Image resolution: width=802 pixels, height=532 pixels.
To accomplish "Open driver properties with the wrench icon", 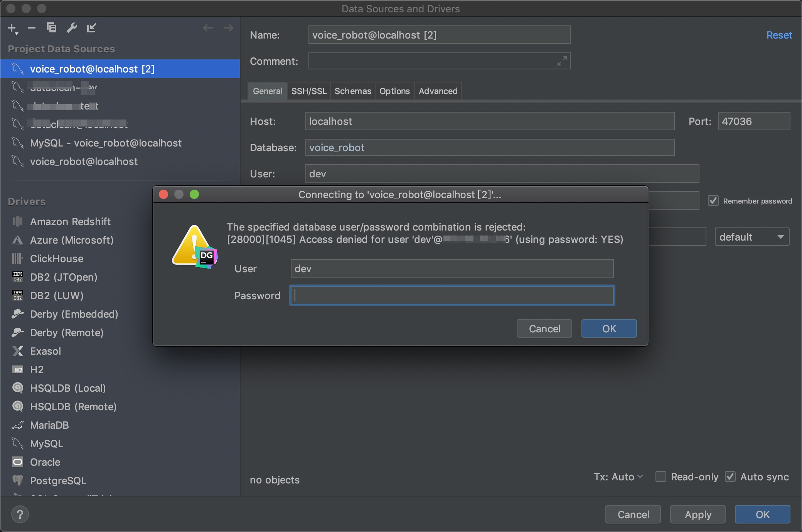I will point(72,27).
